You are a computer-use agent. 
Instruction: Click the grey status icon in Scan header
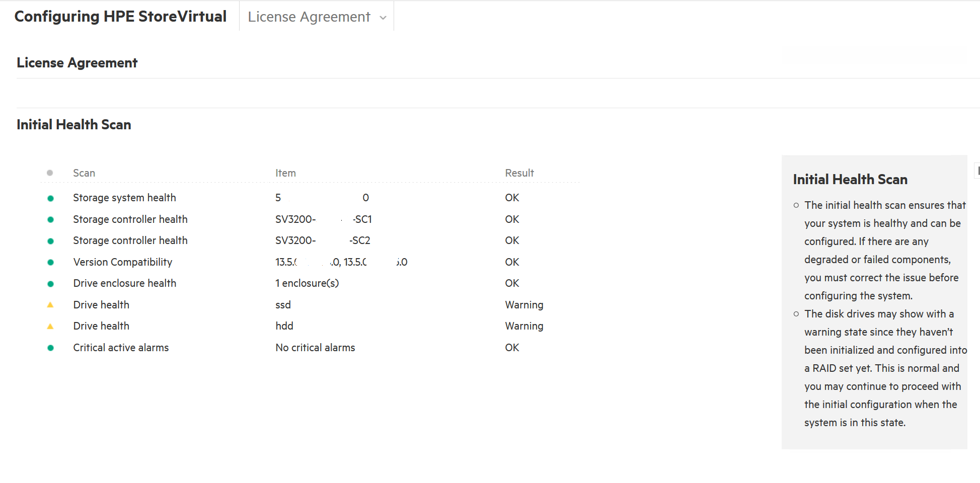pos(50,173)
